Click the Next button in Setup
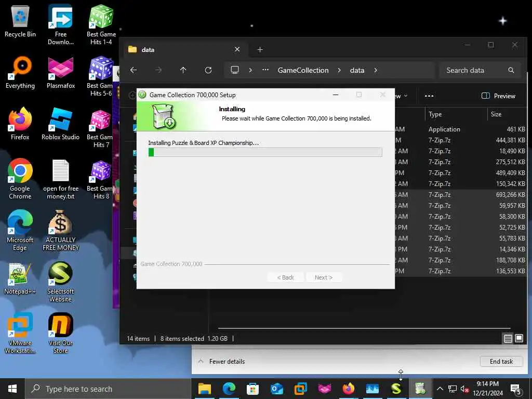 tap(323, 277)
